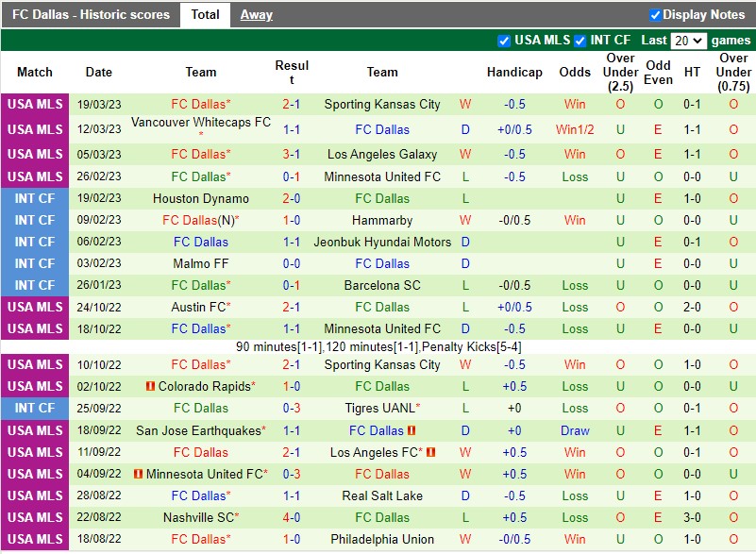The image size is (756, 554).
Task: Click the Match column header
Action: tap(35, 73)
